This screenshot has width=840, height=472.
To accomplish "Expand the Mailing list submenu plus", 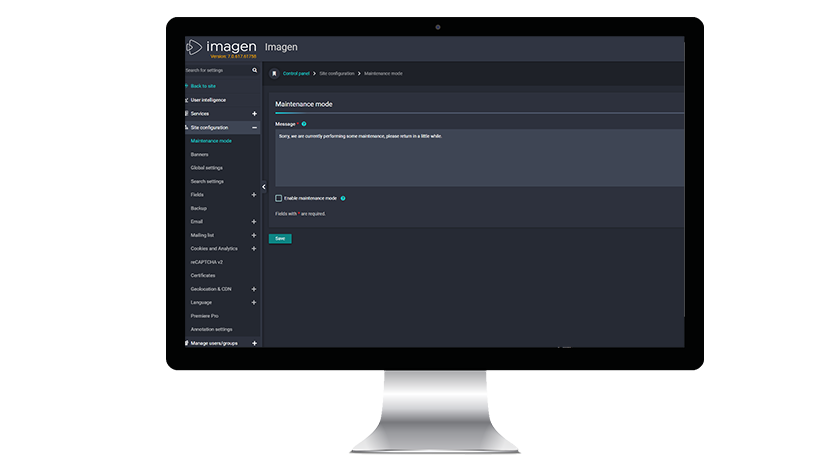I will click(x=254, y=235).
